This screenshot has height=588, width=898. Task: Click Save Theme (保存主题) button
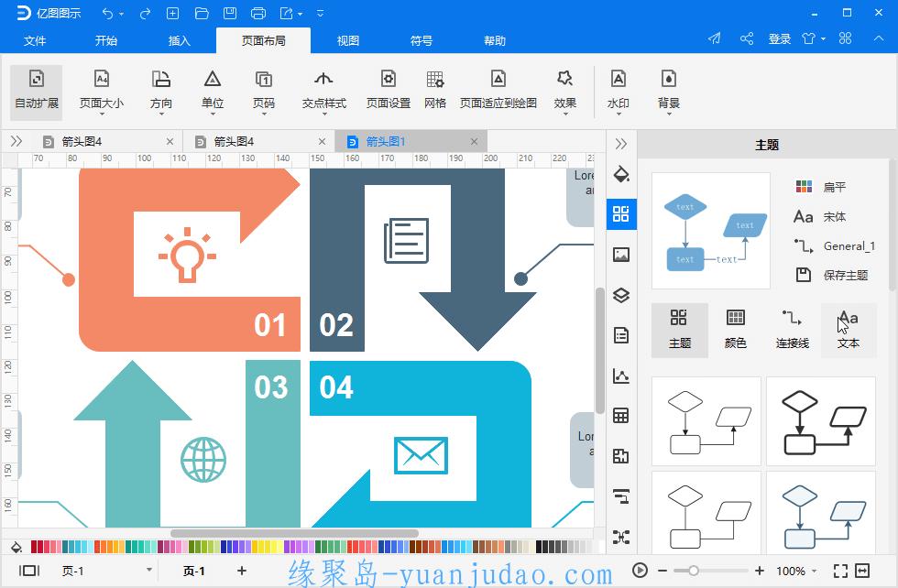(x=834, y=275)
